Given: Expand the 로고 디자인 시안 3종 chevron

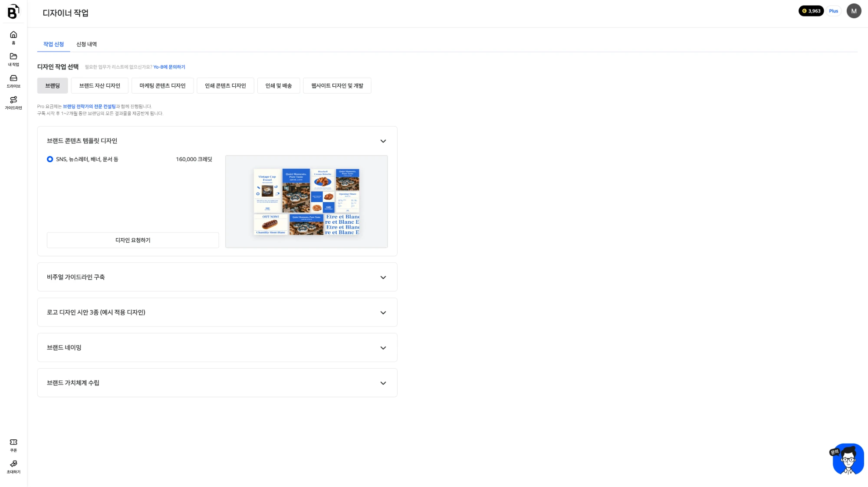Looking at the screenshot, I should (383, 312).
